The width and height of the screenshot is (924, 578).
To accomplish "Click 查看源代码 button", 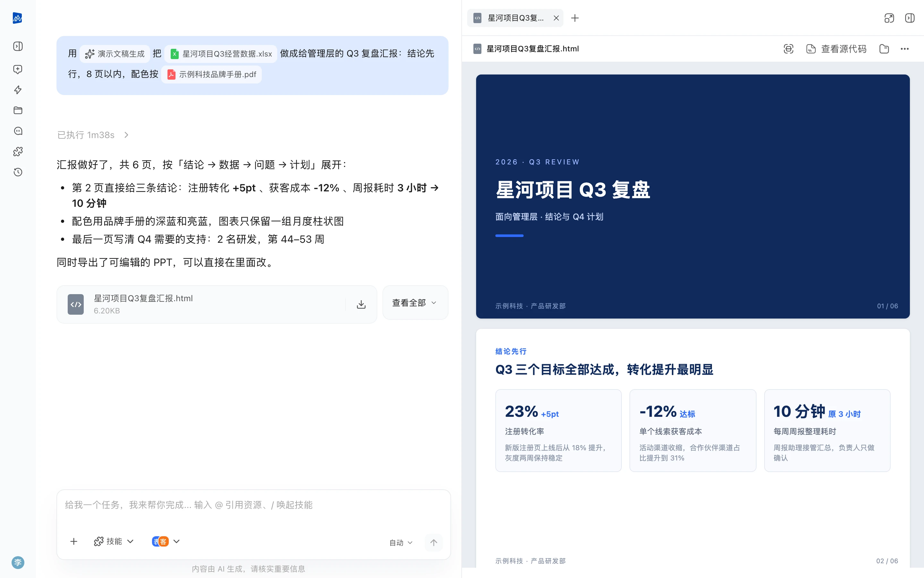I will 836,49.
